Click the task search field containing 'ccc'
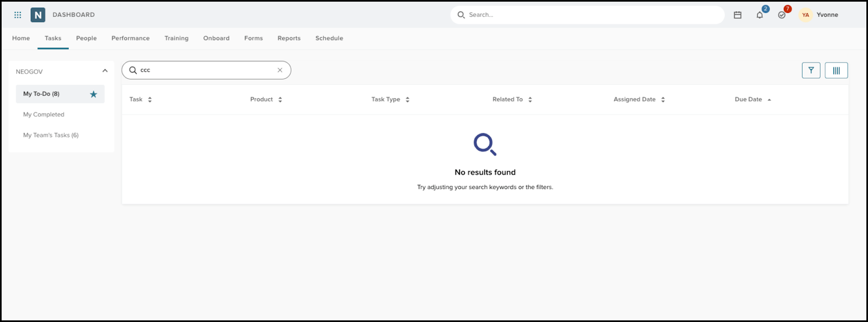 206,70
